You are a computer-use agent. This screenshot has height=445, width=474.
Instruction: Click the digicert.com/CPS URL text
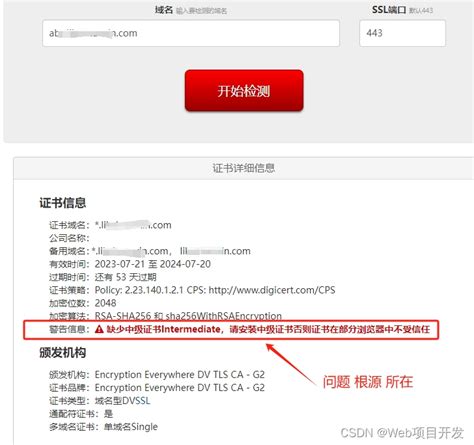click(272, 290)
